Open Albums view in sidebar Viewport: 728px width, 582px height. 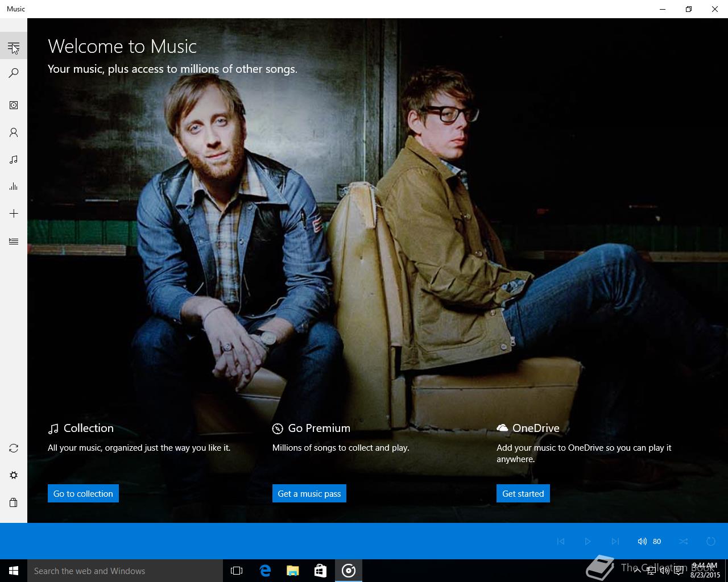point(14,105)
